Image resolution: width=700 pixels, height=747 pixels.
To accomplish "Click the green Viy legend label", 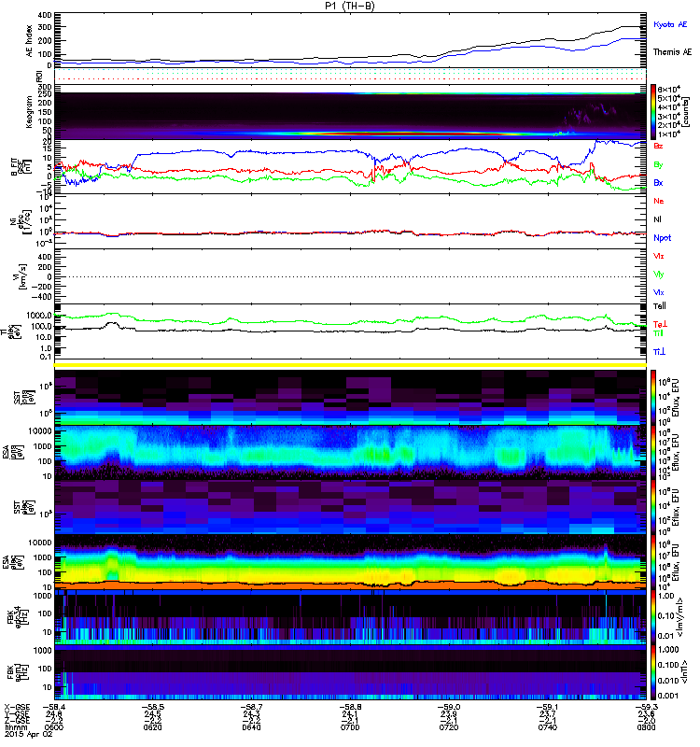I will coord(658,275).
